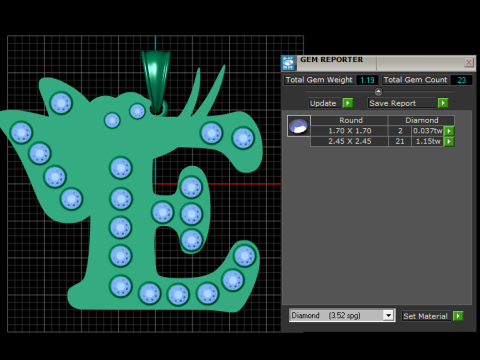Click the Diamond column header

[422, 120]
